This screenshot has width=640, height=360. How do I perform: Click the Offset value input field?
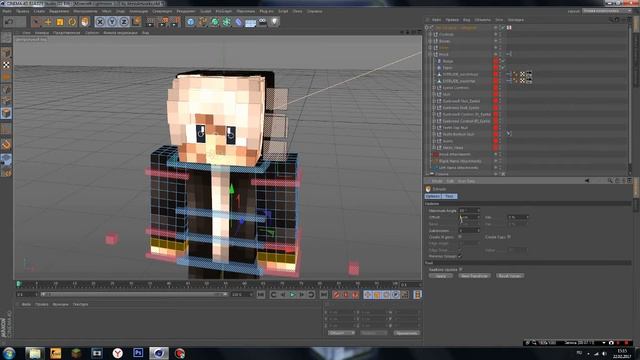469,217
